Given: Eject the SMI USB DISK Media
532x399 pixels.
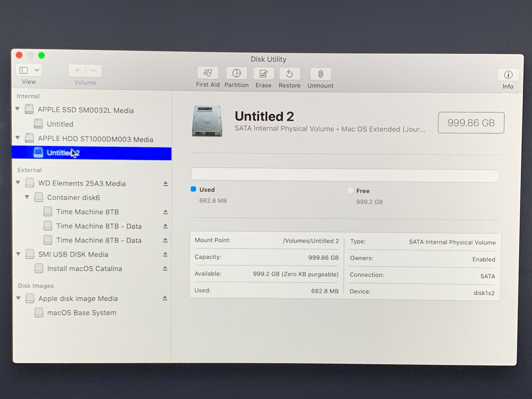Looking at the screenshot, I should pyautogui.click(x=165, y=254).
